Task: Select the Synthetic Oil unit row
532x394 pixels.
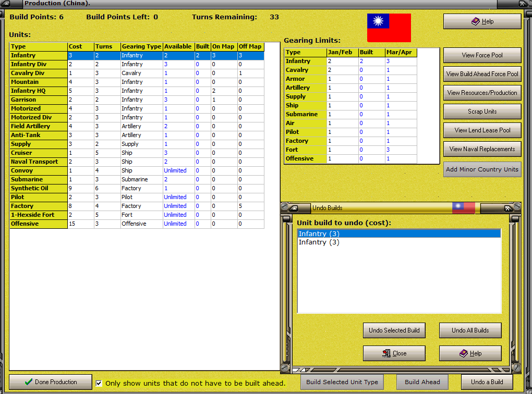Action: [x=137, y=188]
